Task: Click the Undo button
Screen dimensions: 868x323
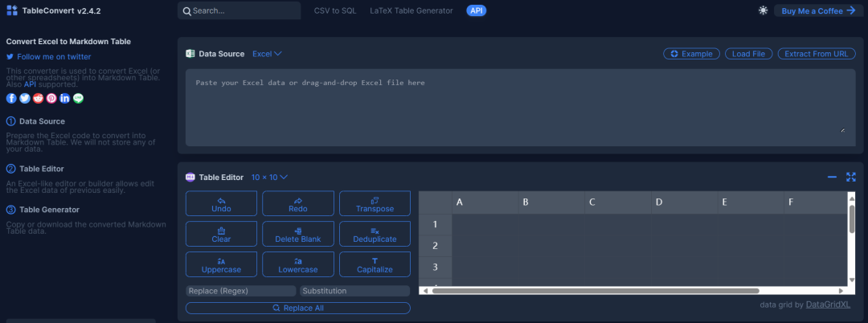Action: (x=222, y=203)
